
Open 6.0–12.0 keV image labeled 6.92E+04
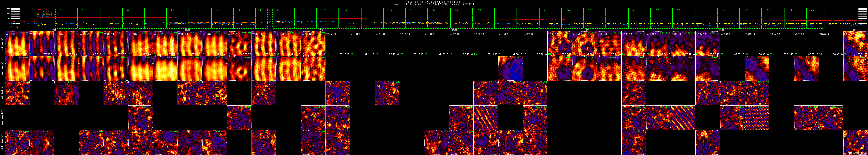tap(66, 68)
